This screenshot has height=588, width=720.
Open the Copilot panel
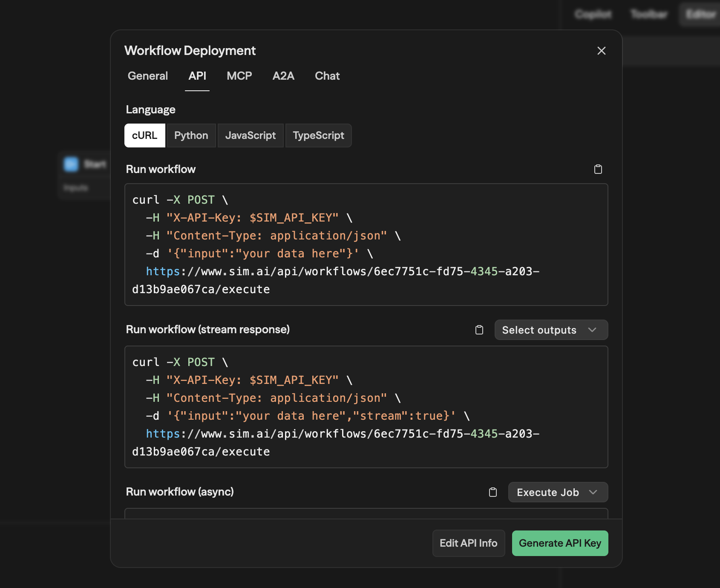593,14
